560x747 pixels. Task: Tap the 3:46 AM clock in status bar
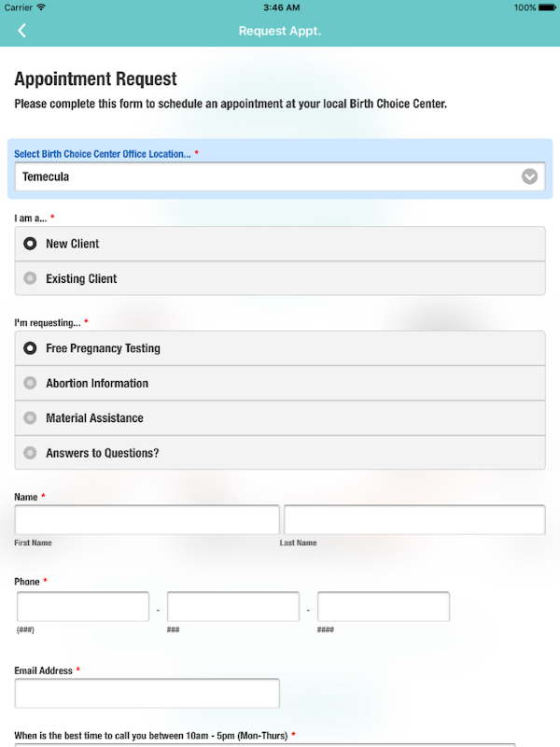[x=280, y=7]
